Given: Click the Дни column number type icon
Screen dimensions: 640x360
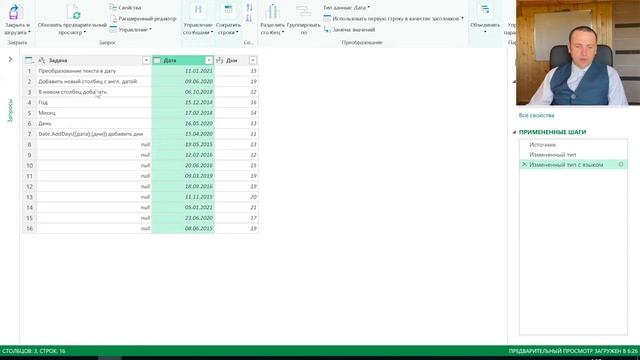Looking at the screenshot, I should coord(220,60).
